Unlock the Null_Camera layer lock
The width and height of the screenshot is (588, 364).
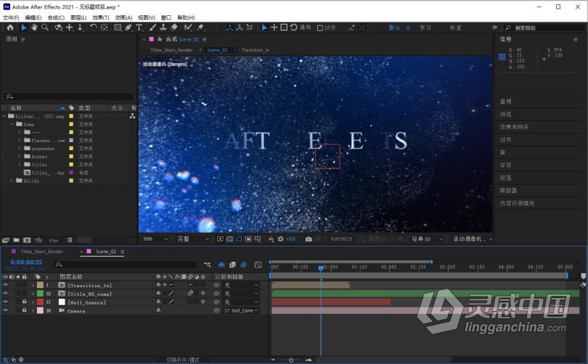(25, 302)
